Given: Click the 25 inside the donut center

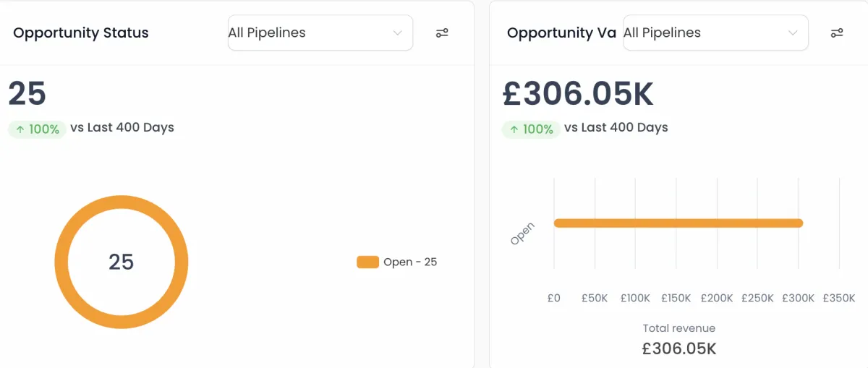Looking at the screenshot, I should point(122,262).
